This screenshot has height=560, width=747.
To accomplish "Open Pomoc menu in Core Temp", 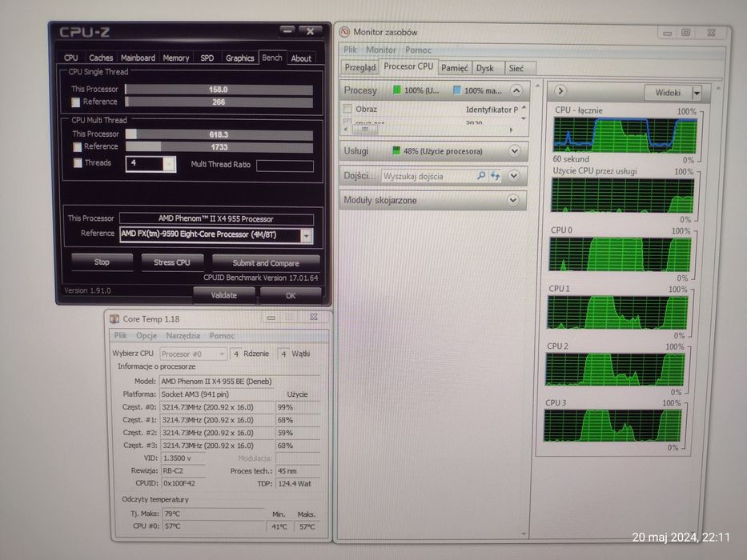I will [222, 336].
